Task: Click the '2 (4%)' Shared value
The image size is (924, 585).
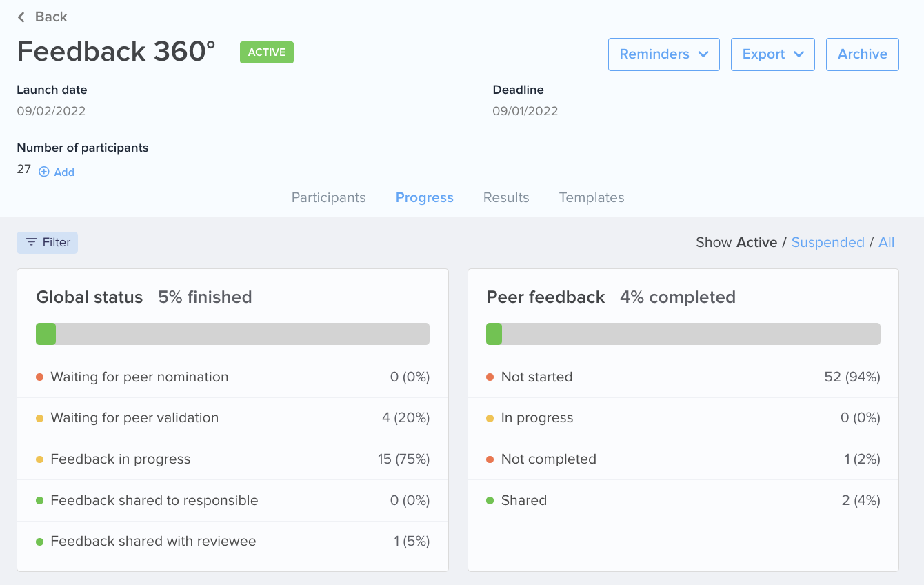Action: click(x=861, y=500)
